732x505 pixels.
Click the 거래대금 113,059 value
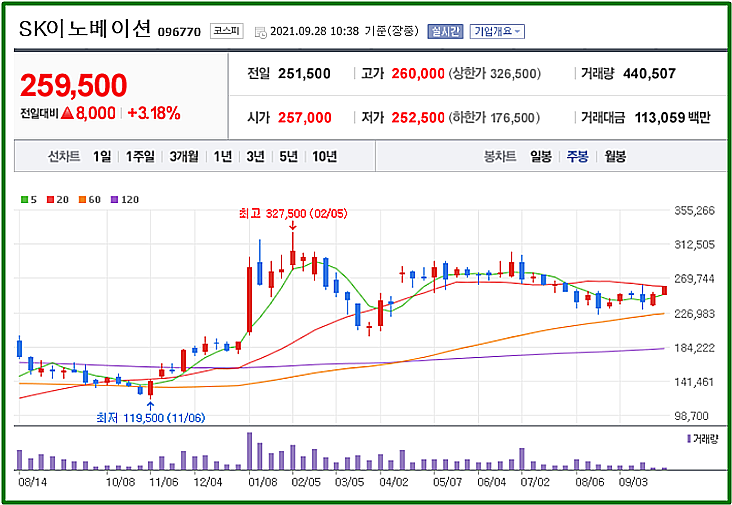point(660,118)
